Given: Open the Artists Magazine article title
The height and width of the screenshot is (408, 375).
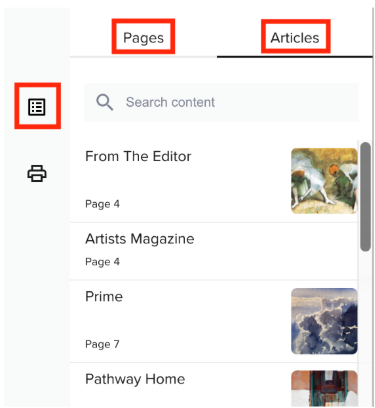Looking at the screenshot, I should coord(140,239).
